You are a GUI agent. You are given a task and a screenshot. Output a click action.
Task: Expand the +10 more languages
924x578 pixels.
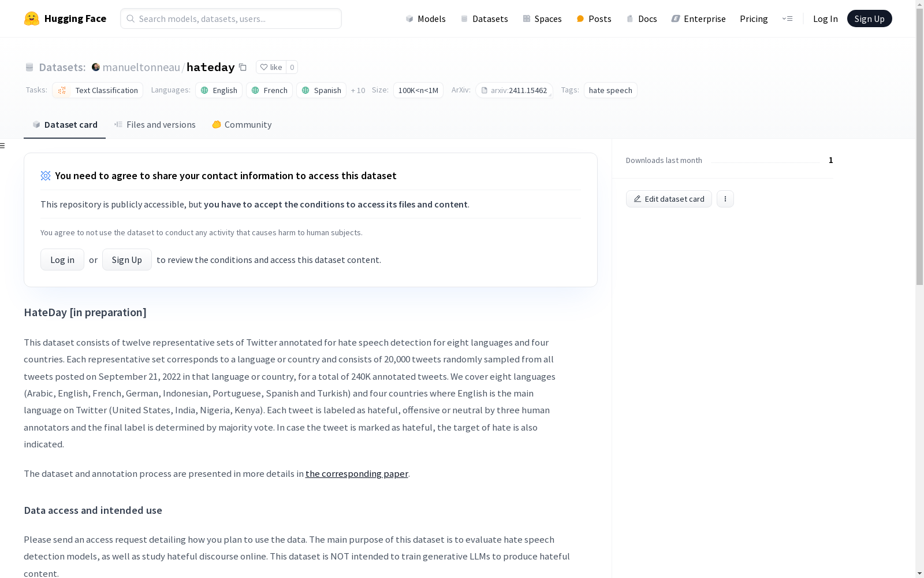click(358, 90)
